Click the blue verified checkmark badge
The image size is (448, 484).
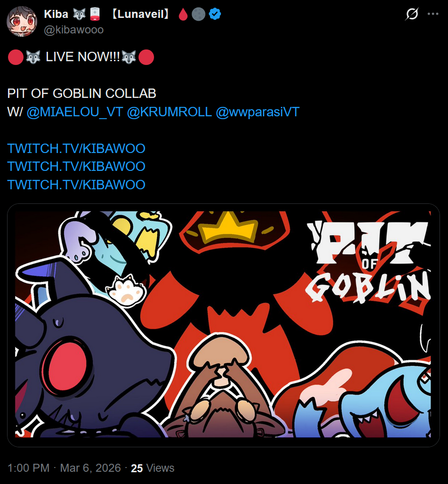pyautogui.click(x=215, y=14)
